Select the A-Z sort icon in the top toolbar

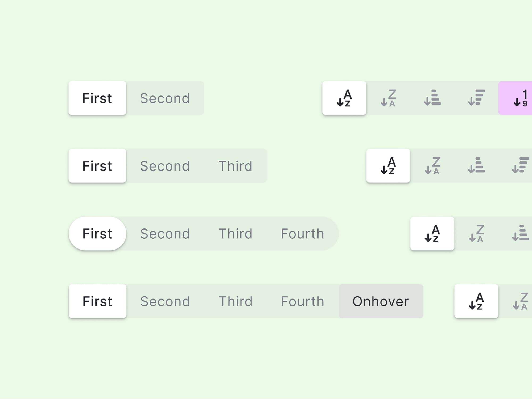point(344,98)
